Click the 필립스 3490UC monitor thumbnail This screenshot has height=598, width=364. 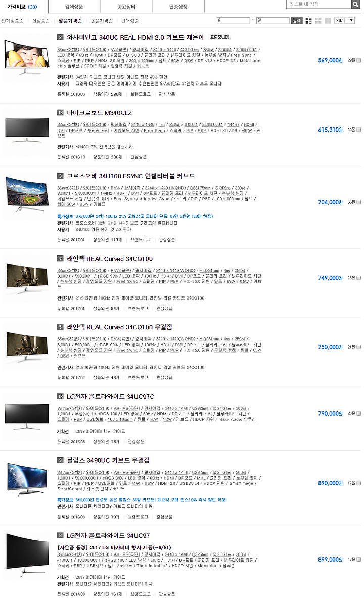(x=27, y=479)
